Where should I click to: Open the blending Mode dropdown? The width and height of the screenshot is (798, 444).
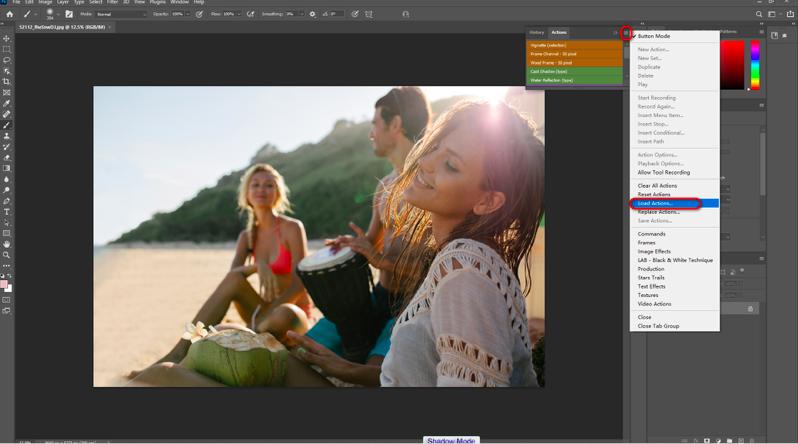(x=121, y=14)
